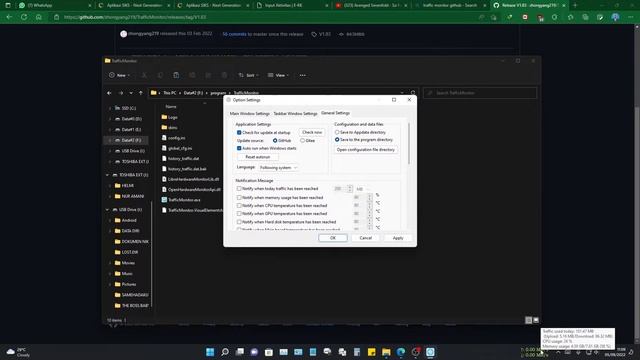Screen dimensions: 640x360
Task: Click the Name column header in file list
Action: tap(171, 107)
